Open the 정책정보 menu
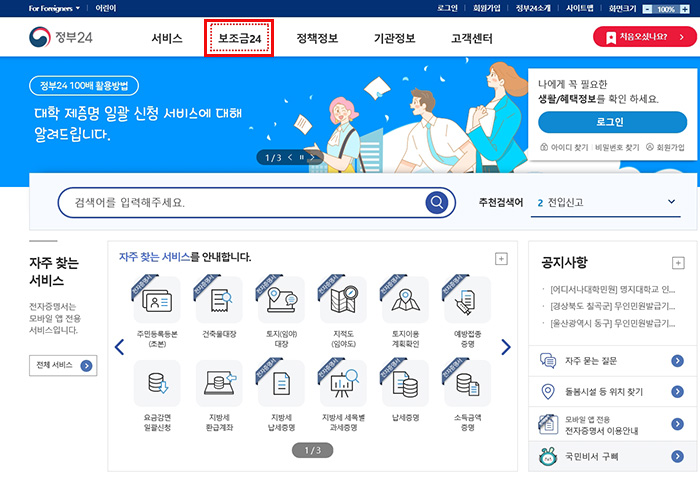The height and width of the screenshot is (480, 700). click(x=317, y=38)
